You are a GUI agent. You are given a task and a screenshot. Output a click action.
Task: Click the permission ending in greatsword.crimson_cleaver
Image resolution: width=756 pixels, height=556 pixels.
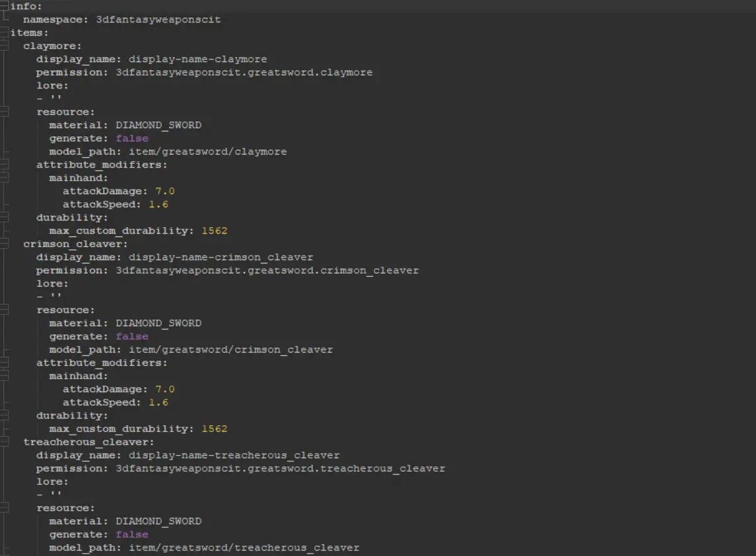point(267,271)
